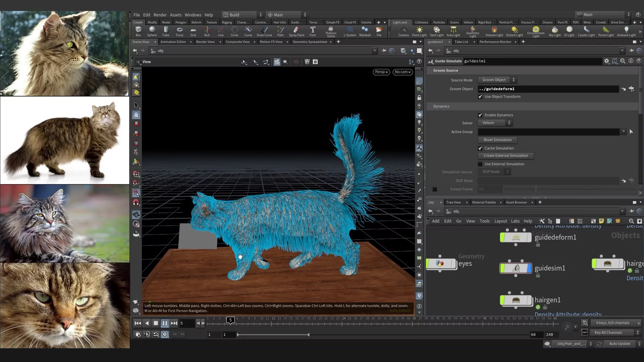Open the Solver Vellum dropdown
The width and height of the screenshot is (644, 362).
coord(495,123)
